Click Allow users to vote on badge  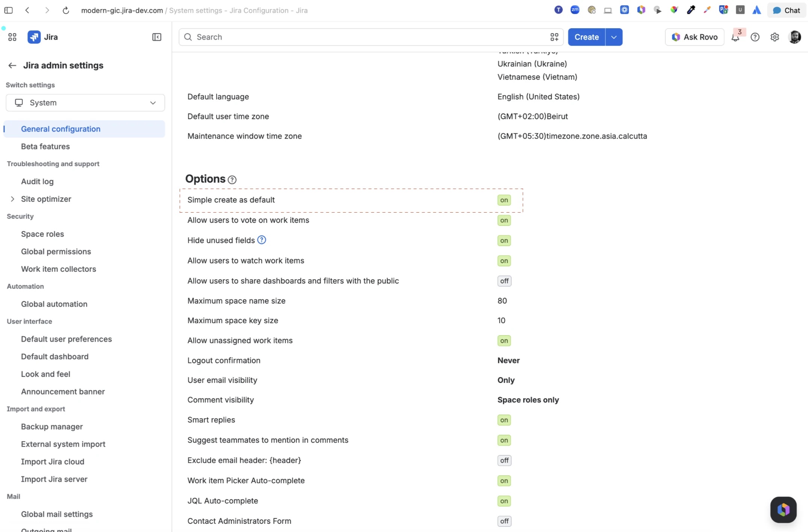504,220
